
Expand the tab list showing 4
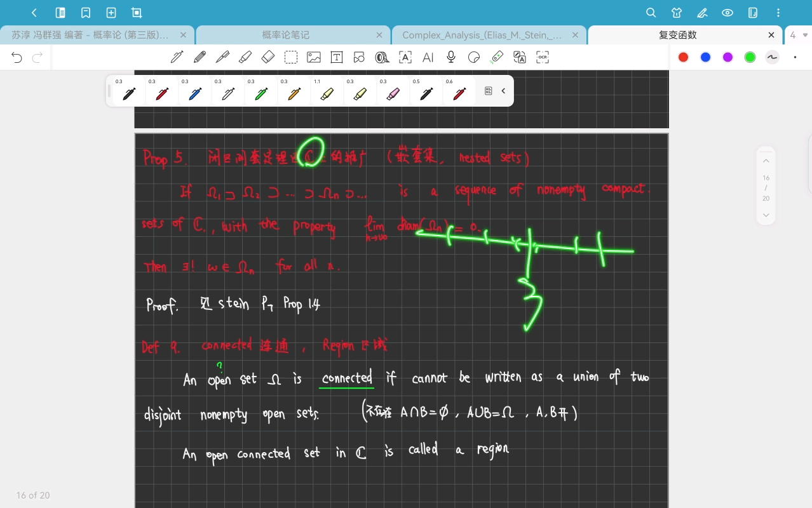coord(799,35)
